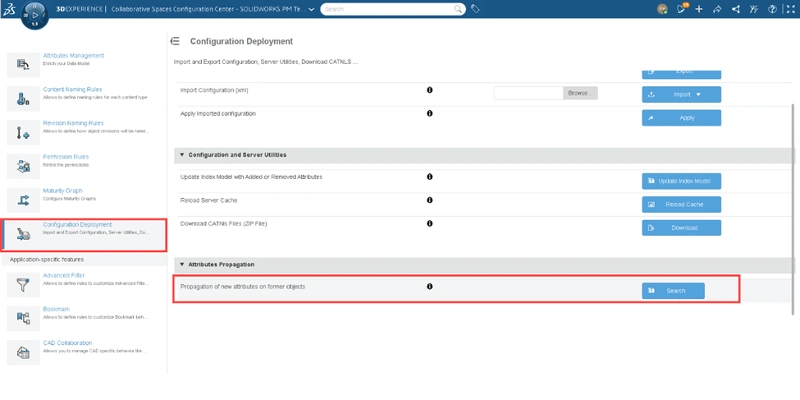Click the Apply button
Image resolution: width=800 pixels, height=400 pixels.
click(681, 118)
